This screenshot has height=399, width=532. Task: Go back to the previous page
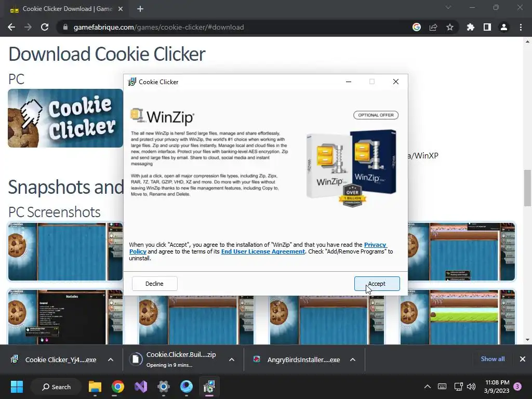tap(11, 27)
